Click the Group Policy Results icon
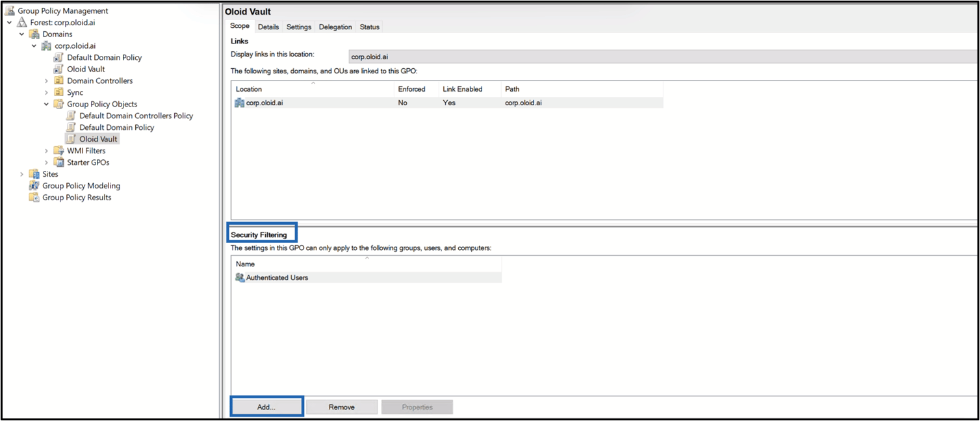 click(34, 198)
